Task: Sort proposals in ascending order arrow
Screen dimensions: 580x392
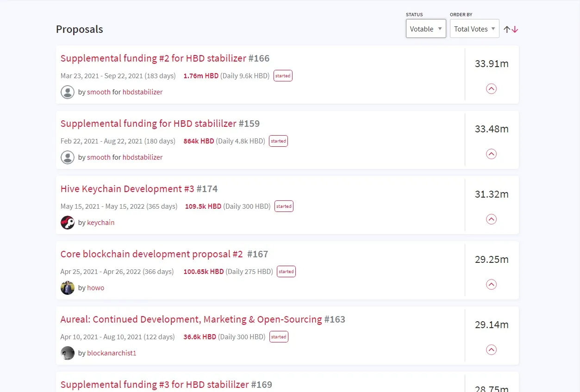Action: point(507,29)
